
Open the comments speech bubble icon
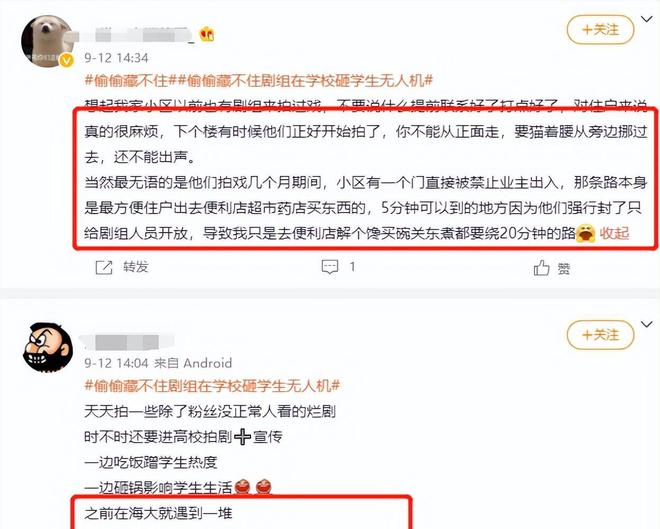click(x=330, y=267)
